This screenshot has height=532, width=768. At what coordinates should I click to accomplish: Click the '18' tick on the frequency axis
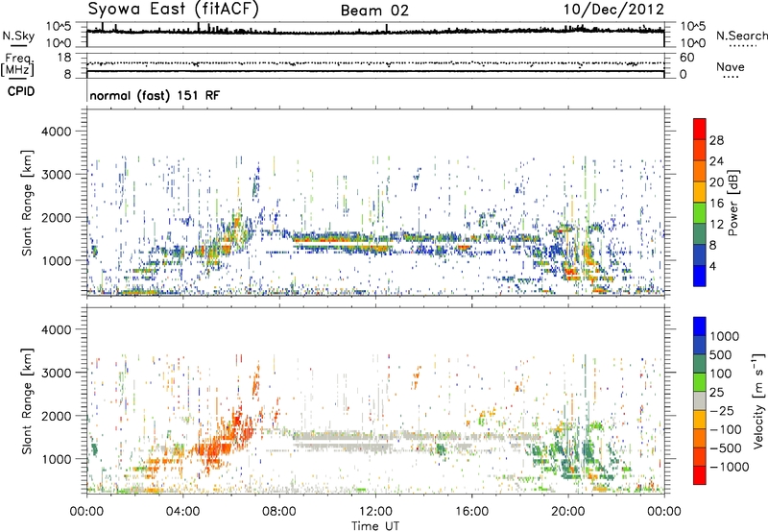click(x=63, y=58)
